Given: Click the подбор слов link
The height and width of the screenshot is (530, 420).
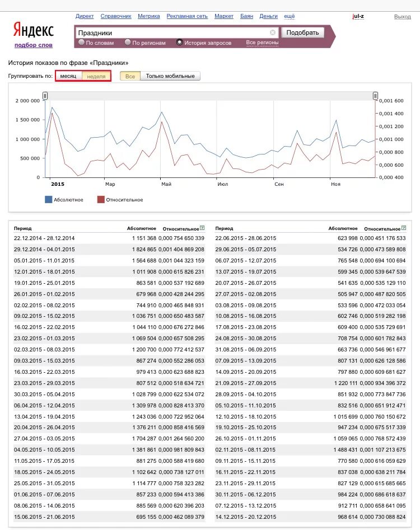Looking at the screenshot, I should [34, 45].
